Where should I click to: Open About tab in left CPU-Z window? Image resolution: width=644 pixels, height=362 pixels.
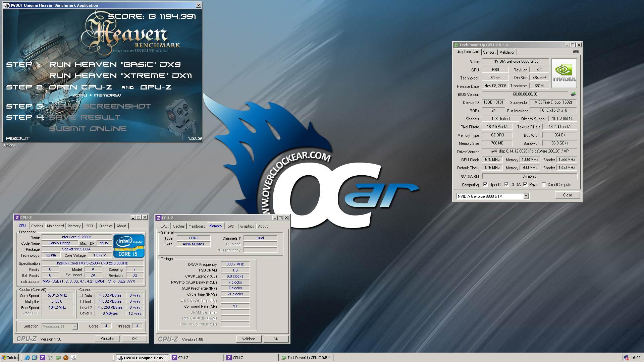point(121,226)
